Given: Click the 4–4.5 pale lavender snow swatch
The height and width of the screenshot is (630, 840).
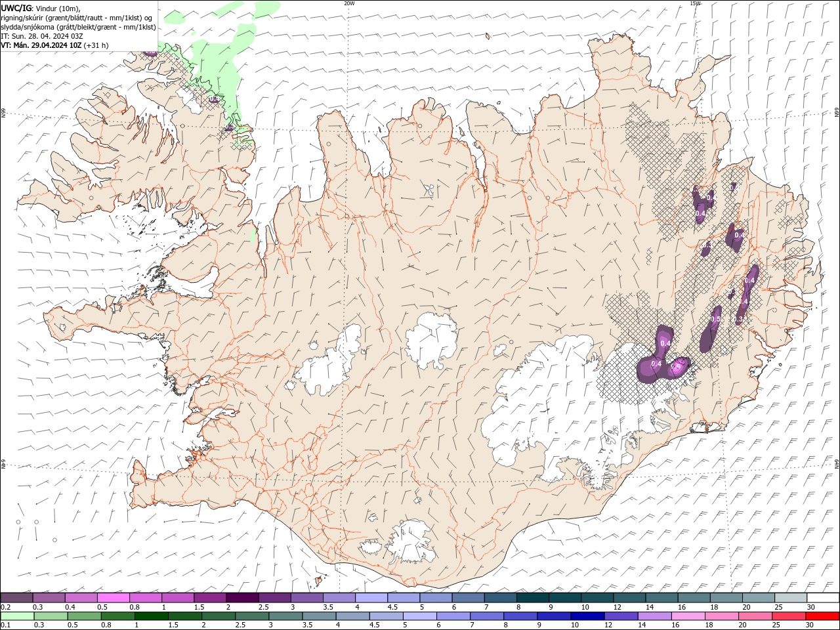Looking at the screenshot, I should coord(371,598).
